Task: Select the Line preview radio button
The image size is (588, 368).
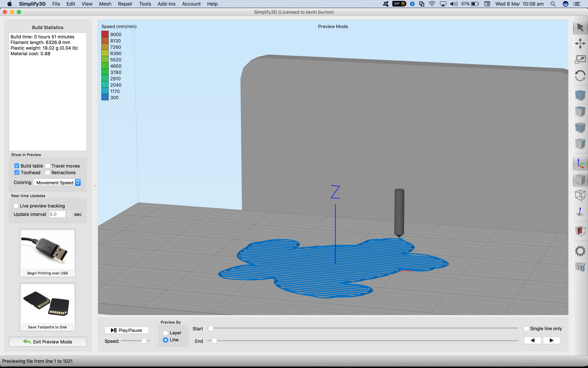Action: tap(166, 340)
